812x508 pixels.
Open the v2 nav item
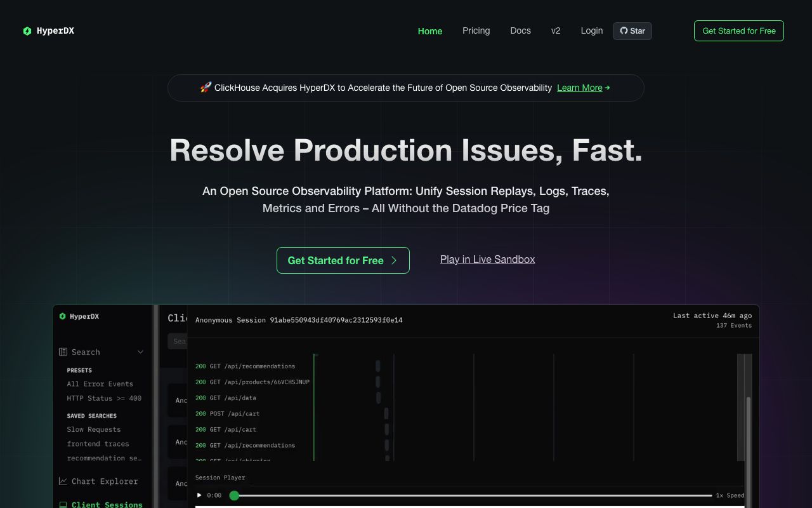coord(556,30)
